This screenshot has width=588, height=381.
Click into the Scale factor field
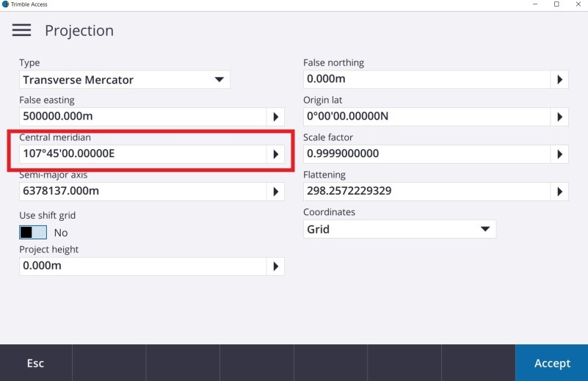point(427,154)
